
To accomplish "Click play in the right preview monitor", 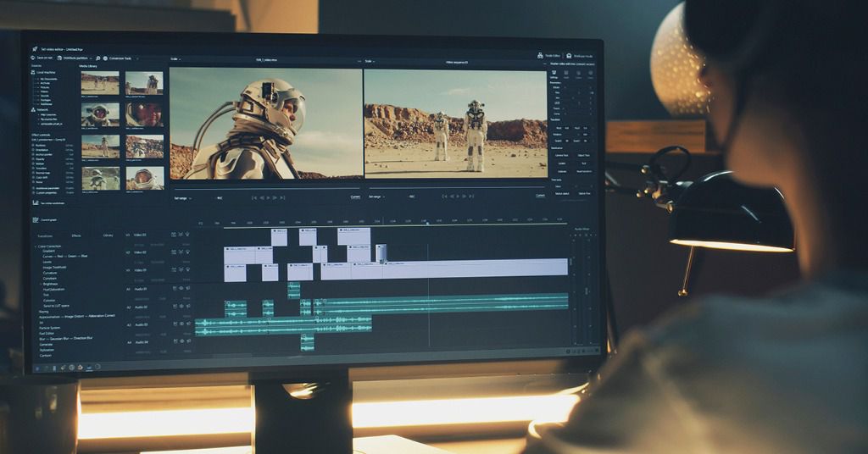I will (458, 197).
